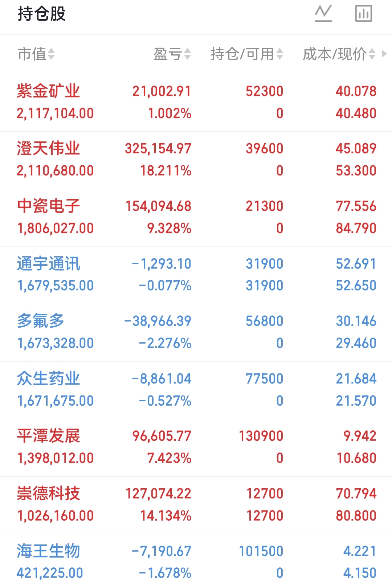392x588 pixels.
Task: Tap 崇德科技 current price 80.800
Action: [x=356, y=516]
